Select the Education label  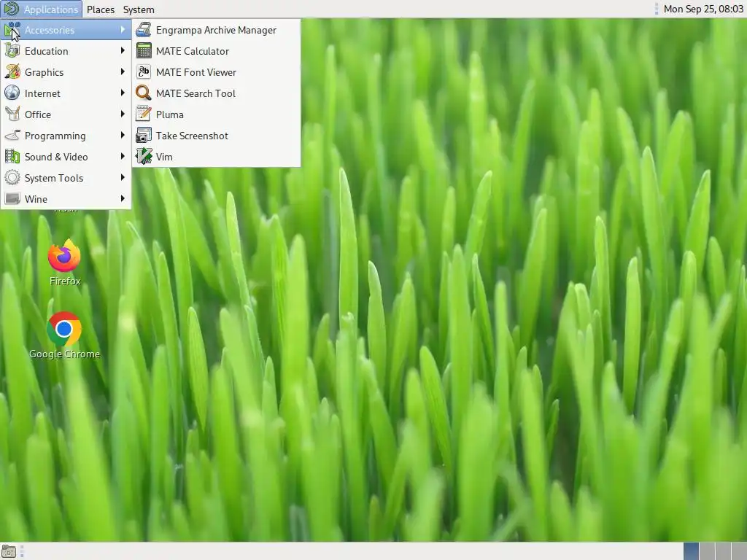tap(46, 51)
